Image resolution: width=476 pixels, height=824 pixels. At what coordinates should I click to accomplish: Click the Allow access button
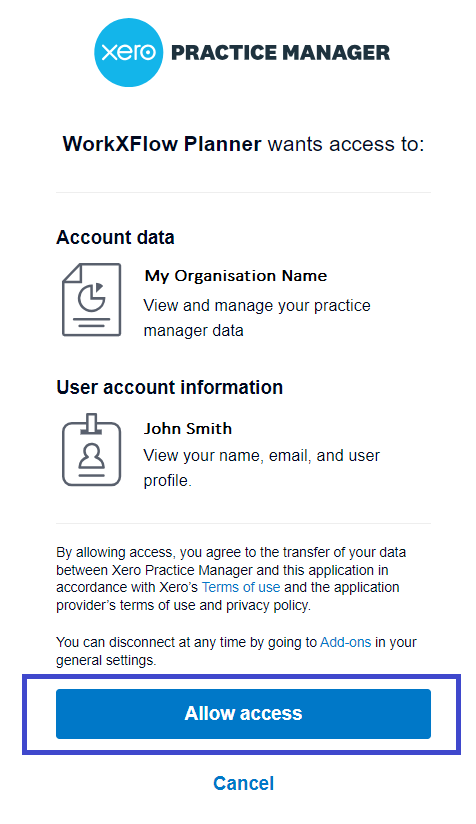[243, 714]
